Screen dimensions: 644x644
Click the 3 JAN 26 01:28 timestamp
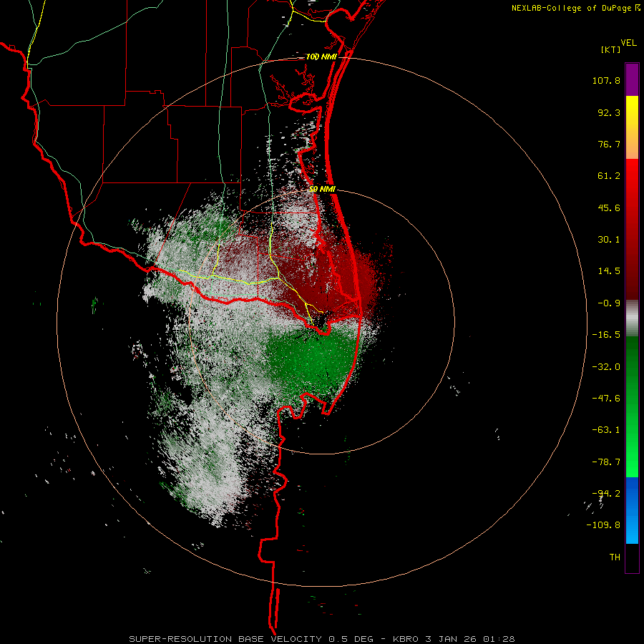(x=471, y=639)
